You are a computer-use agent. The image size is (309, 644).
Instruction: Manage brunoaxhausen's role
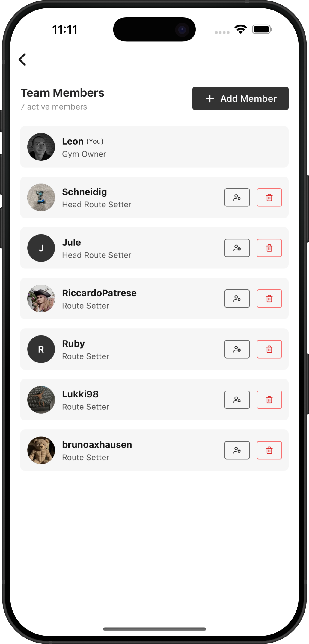pyautogui.click(x=237, y=450)
